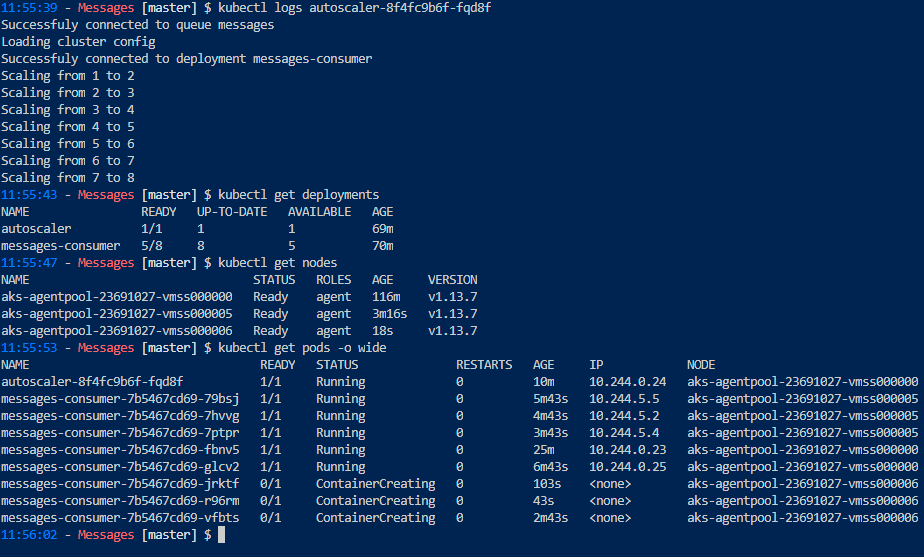
Task: Click node name aks-agentpool-23691027-vmss000006 in nodes list
Action: point(117,331)
